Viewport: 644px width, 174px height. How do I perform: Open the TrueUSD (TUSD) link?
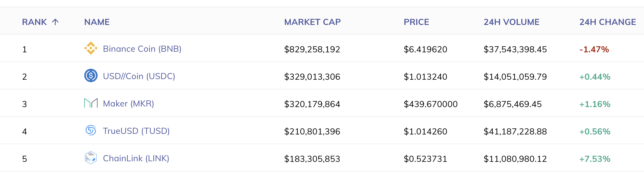click(x=136, y=131)
